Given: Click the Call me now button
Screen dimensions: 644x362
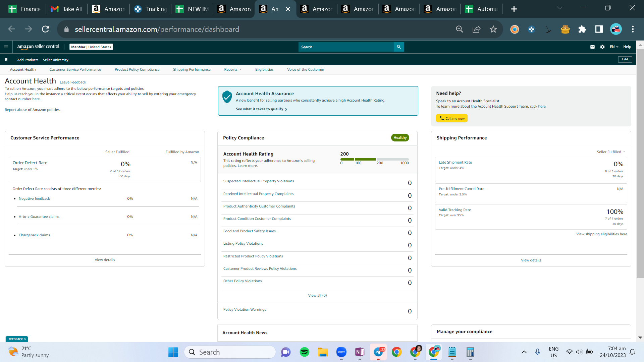Looking at the screenshot, I should point(451,118).
